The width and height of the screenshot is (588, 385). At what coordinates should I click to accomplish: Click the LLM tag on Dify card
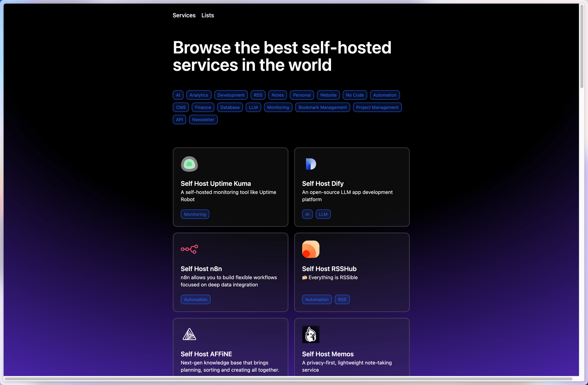click(323, 214)
